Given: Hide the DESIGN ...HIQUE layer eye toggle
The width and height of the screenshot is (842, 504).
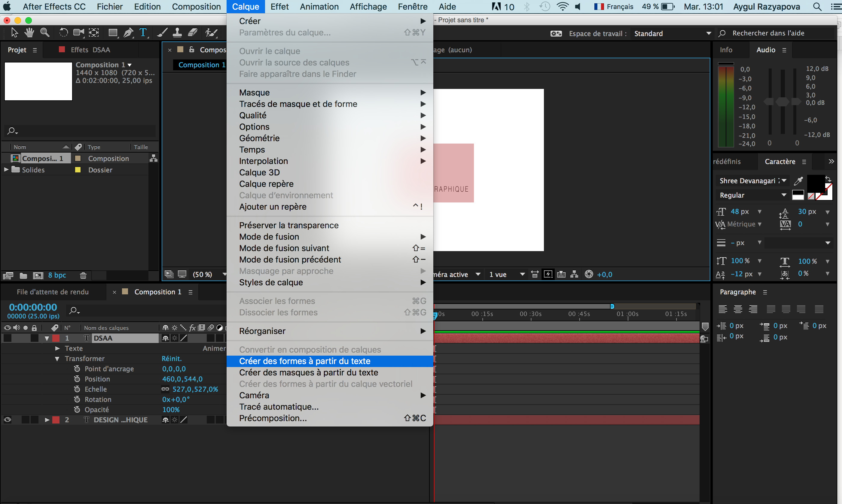Looking at the screenshot, I should click(x=8, y=420).
